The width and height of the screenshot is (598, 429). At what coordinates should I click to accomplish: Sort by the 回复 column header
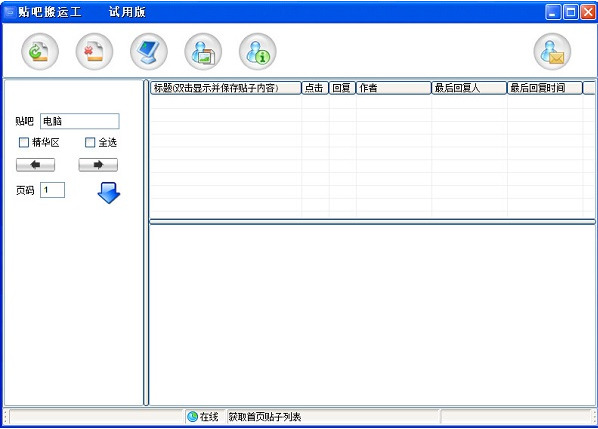[342, 88]
